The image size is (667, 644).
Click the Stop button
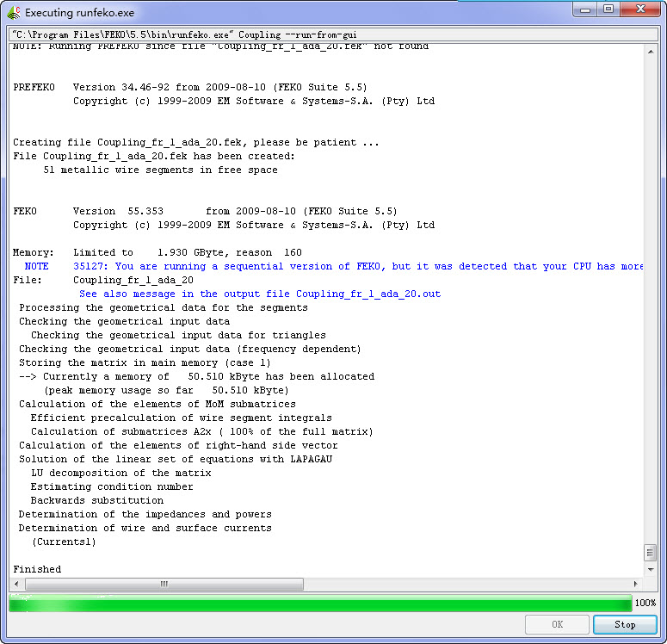(x=625, y=624)
